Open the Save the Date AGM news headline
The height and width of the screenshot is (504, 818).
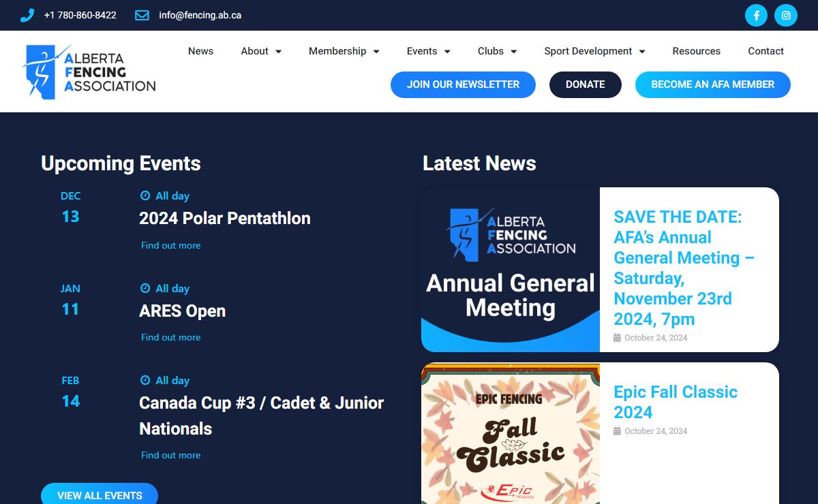[x=684, y=268]
